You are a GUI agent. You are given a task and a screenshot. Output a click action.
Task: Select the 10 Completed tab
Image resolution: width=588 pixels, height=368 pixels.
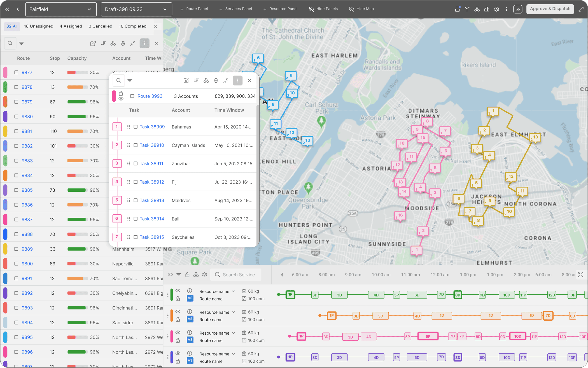[132, 26]
